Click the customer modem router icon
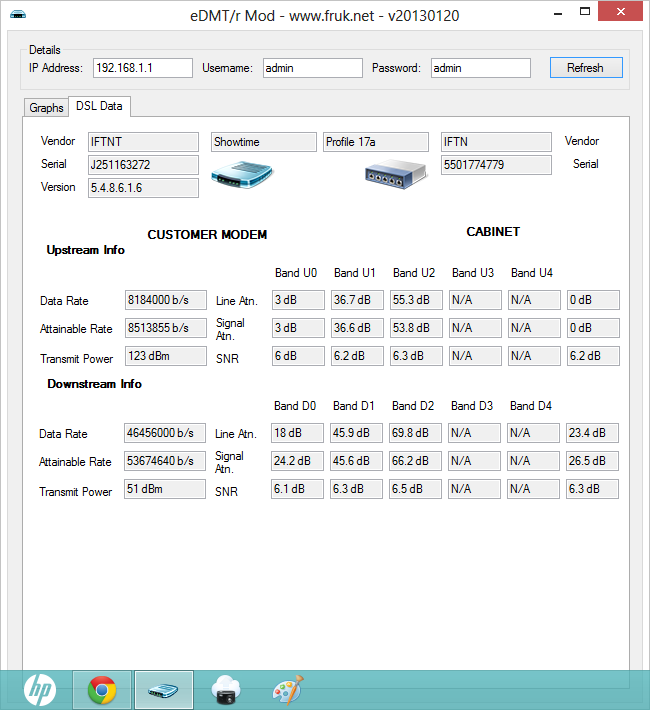This screenshot has width=650, height=710. tap(240, 175)
